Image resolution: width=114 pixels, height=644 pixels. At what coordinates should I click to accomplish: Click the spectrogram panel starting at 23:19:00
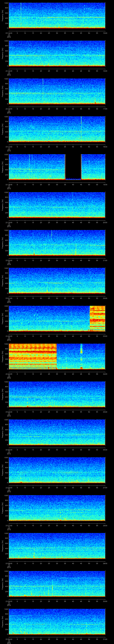coord(57,205)
